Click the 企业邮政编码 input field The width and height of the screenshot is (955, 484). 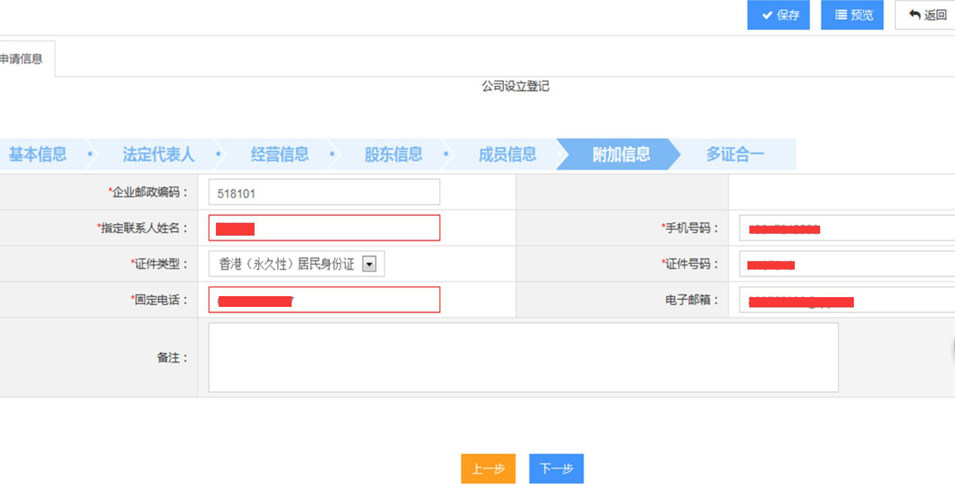click(324, 192)
